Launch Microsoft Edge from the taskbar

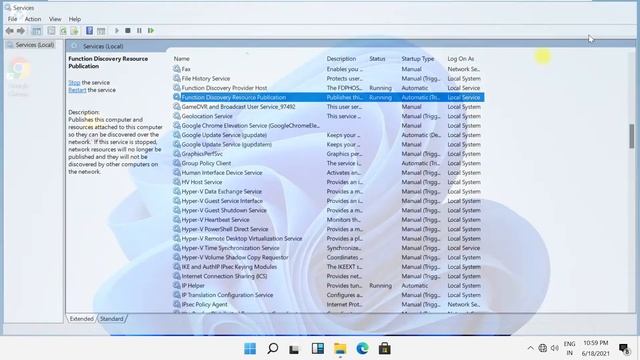[362, 349]
